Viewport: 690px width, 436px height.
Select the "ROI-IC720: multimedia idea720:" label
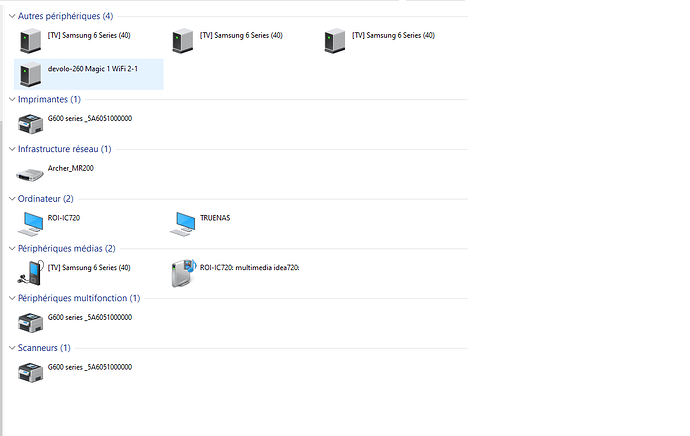click(250, 267)
